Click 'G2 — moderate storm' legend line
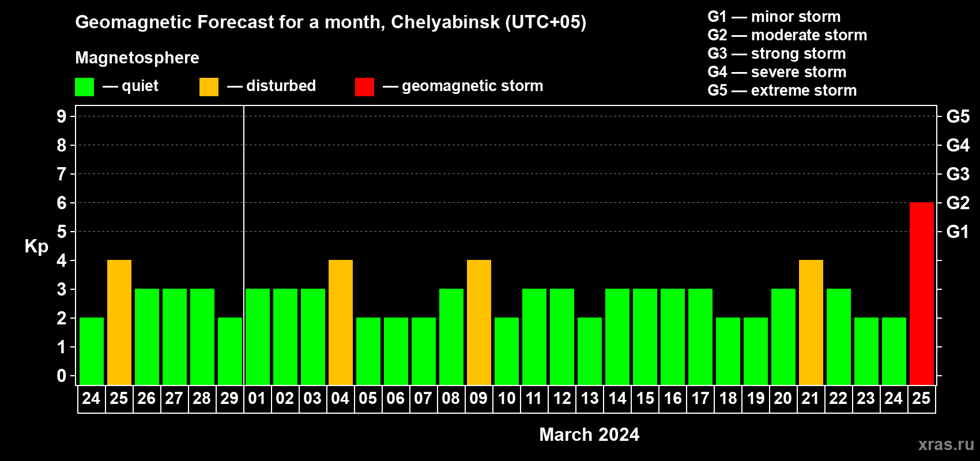The image size is (980, 461). click(787, 35)
